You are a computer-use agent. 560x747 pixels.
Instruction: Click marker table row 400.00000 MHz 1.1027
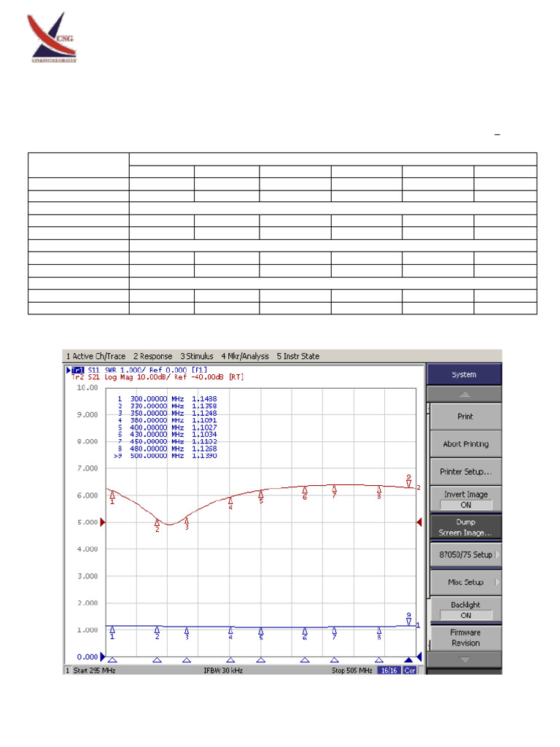click(x=167, y=427)
